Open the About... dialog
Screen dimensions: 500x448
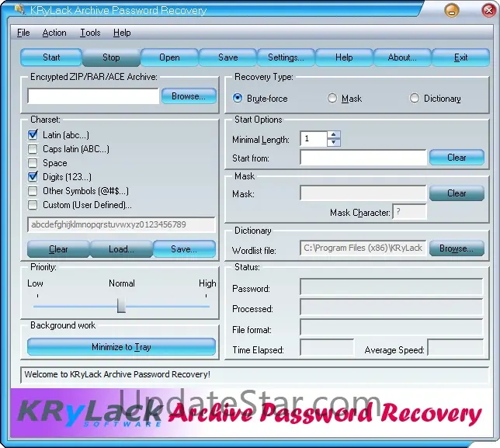(402, 57)
